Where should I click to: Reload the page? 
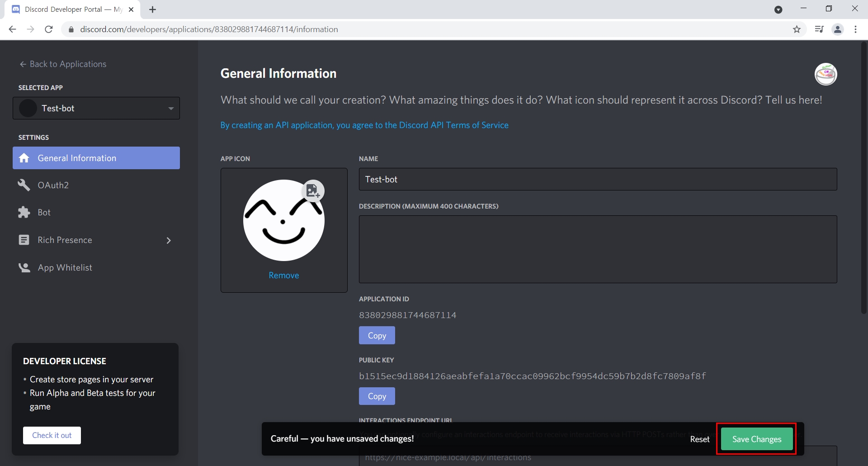(x=49, y=29)
